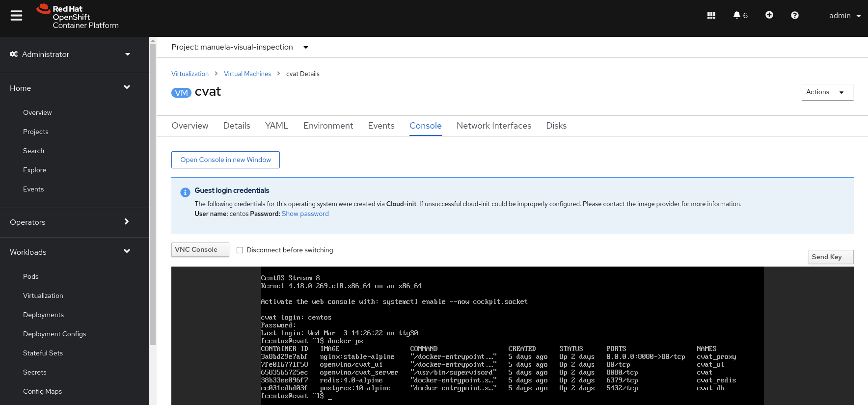868x405 pixels.
Task: Switch to the YAML tab
Action: point(277,126)
